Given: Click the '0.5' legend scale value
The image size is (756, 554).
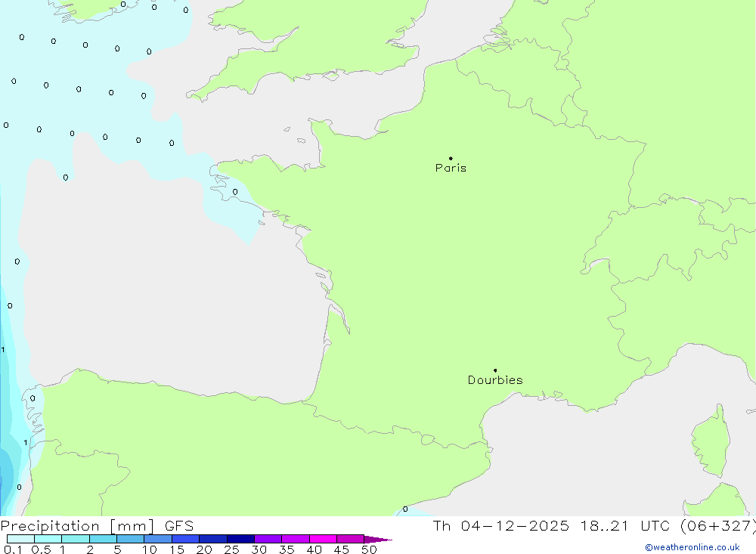Looking at the screenshot, I should click(41, 549).
